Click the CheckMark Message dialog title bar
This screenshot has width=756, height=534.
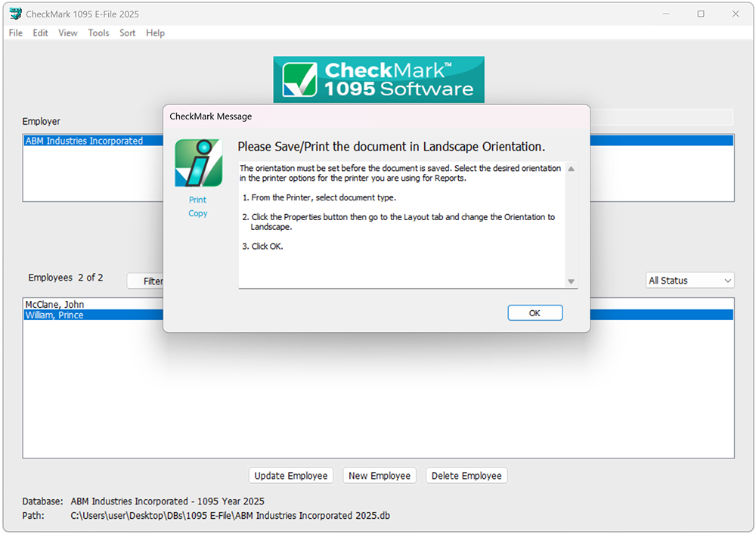pyautogui.click(x=376, y=116)
